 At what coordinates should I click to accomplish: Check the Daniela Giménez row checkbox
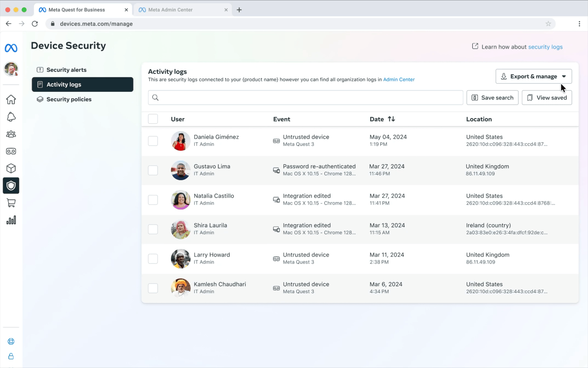(x=153, y=141)
